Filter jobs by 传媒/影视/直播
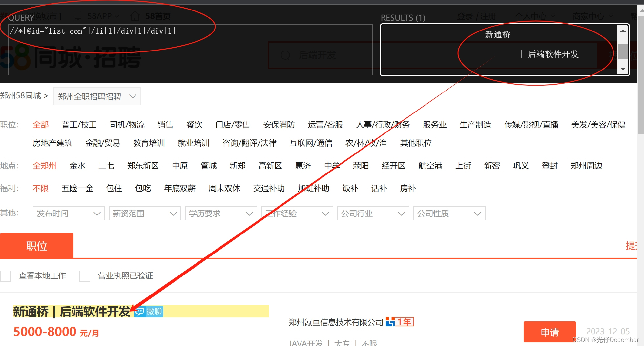 click(531, 125)
